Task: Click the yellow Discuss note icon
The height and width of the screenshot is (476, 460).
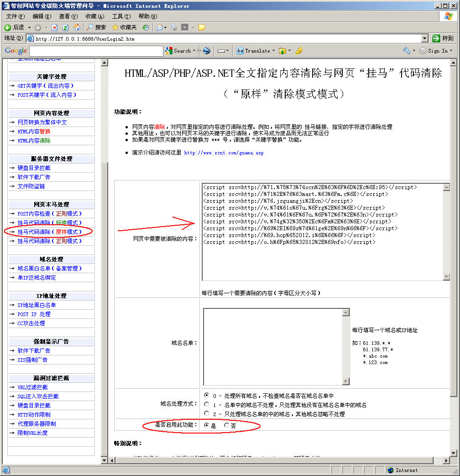Action: [x=202, y=27]
